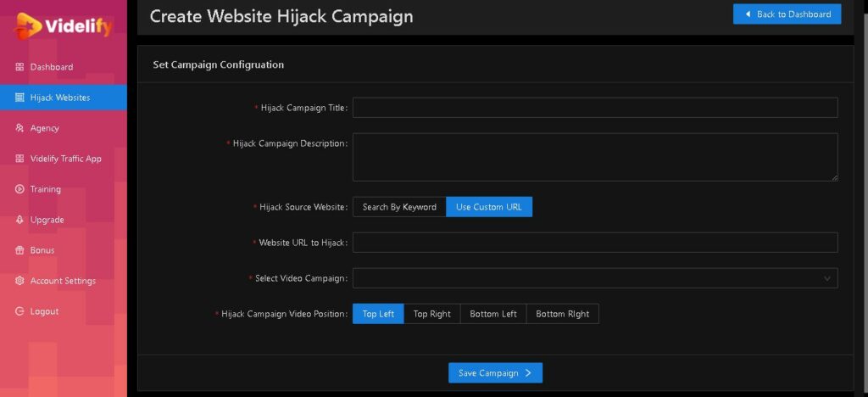Click the Dashboard grid icon in sidebar
The height and width of the screenshot is (397, 868).
(x=20, y=67)
